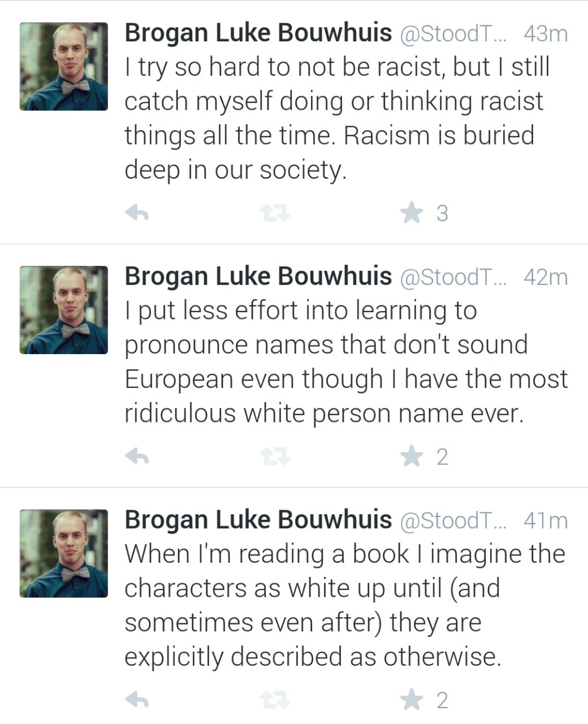This screenshot has width=588, height=724.
Task: Open @StoodT... handle in the 42m tweet
Action: click(x=454, y=277)
